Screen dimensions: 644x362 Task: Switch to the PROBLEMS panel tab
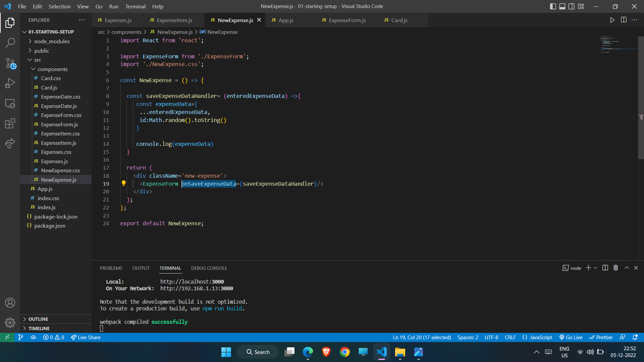(x=111, y=268)
